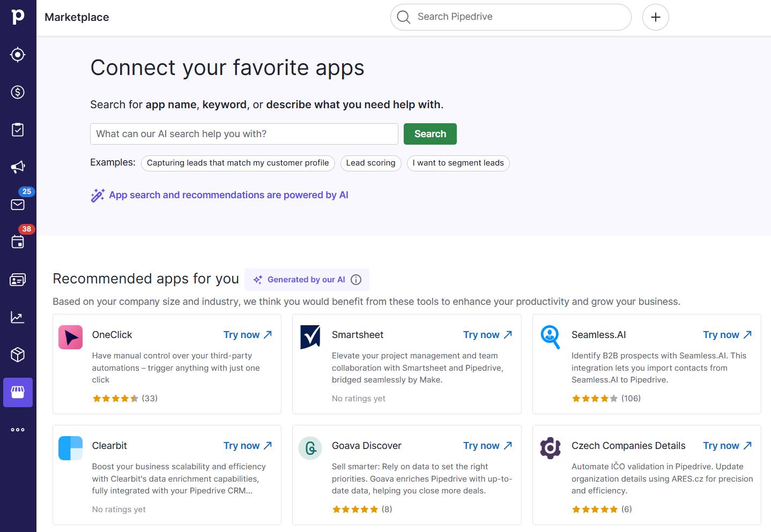Image resolution: width=771 pixels, height=532 pixels.
Task: Click the 'Generated by our AI' info icon
Action: (356, 279)
